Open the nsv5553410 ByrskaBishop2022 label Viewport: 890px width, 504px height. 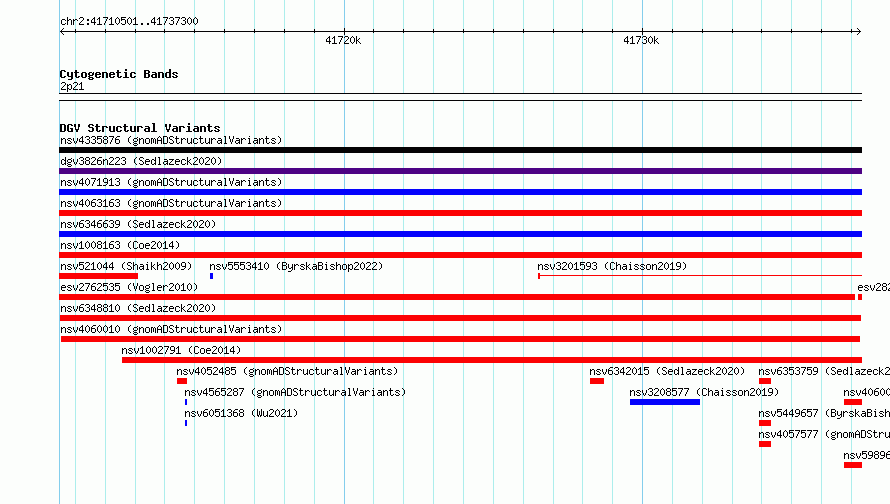(x=296, y=266)
